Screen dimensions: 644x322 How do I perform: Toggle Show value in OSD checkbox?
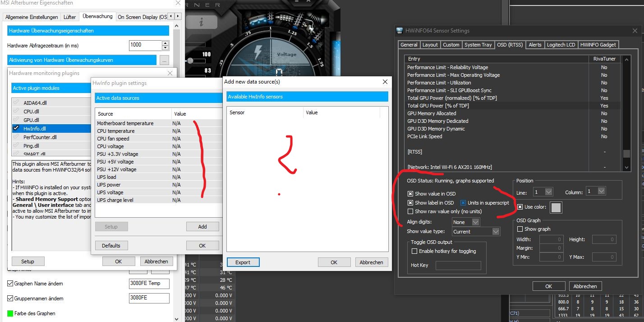tap(410, 194)
